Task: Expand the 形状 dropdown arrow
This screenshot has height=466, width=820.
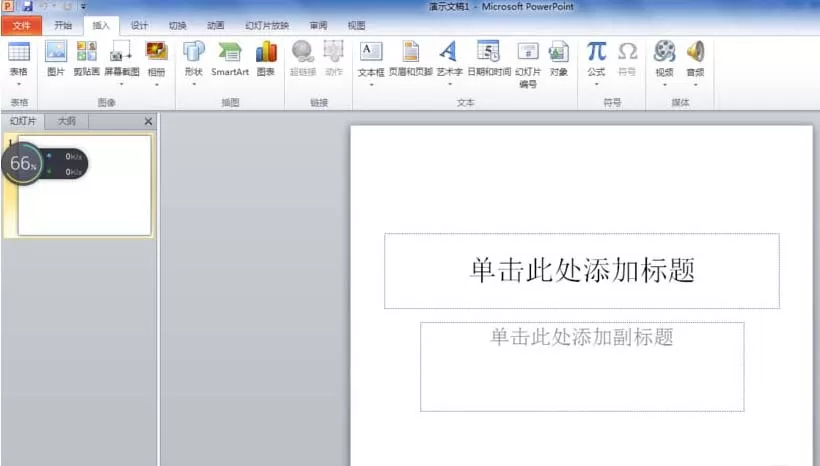Action: (193, 84)
